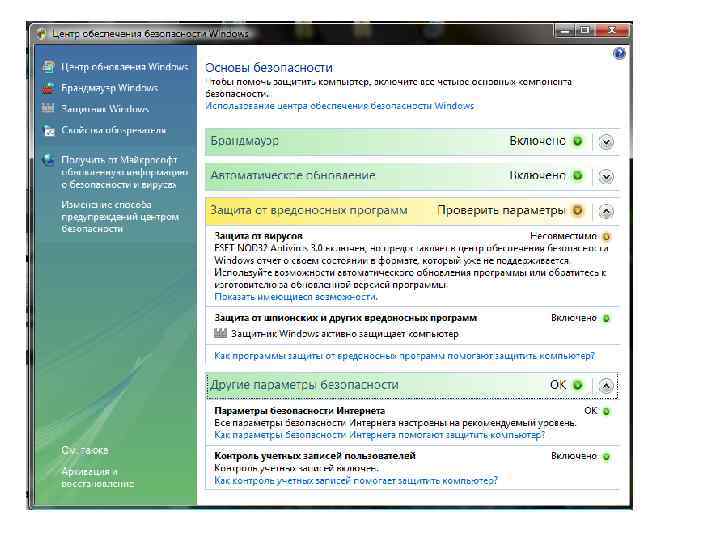Click green OK dot for Internet security settings
This screenshot has height=540, width=720.
click(x=606, y=411)
